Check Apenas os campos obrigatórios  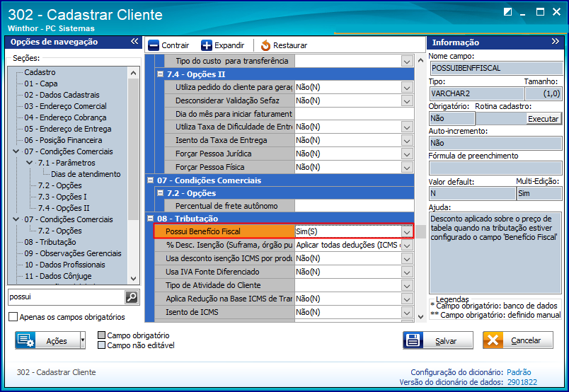click(x=13, y=317)
